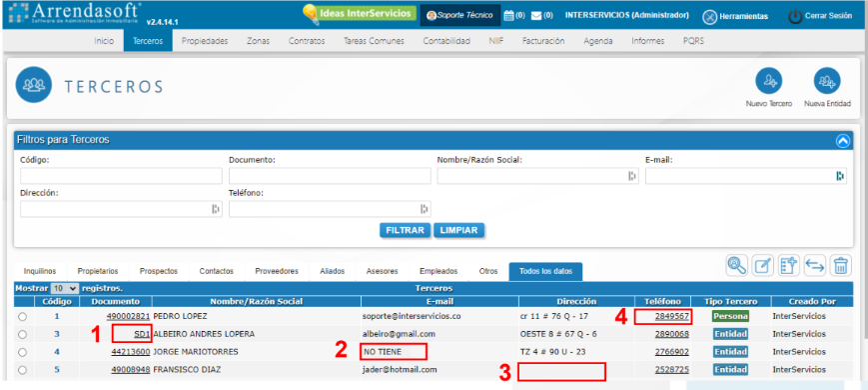
Task: Open the Tareas Comunes menu
Action: coord(374,41)
